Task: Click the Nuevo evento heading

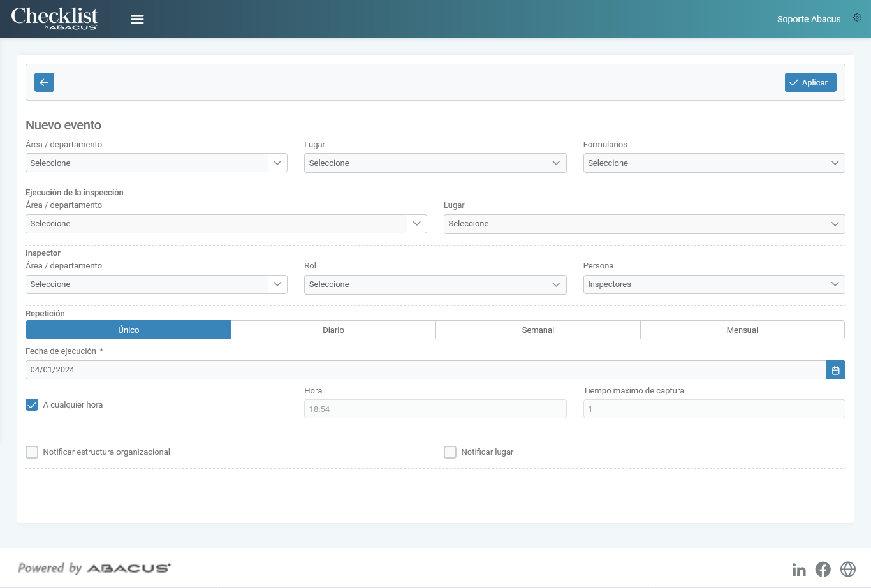Action: tap(64, 125)
